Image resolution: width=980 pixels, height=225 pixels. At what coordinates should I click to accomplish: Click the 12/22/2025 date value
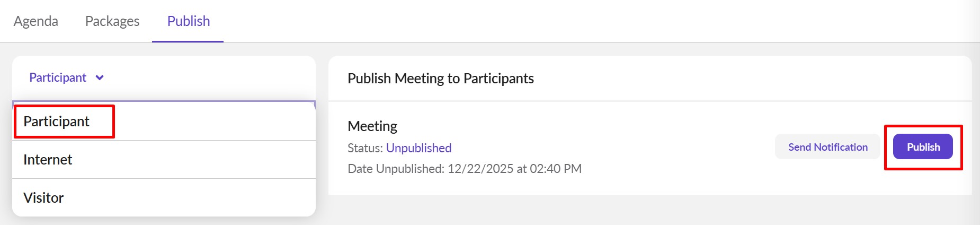480,169
